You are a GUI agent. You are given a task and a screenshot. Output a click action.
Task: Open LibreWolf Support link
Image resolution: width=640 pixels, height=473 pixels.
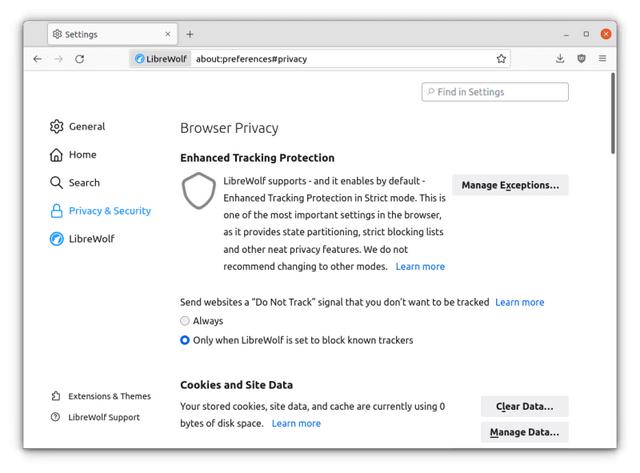pyautogui.click(x=96, y=417)
